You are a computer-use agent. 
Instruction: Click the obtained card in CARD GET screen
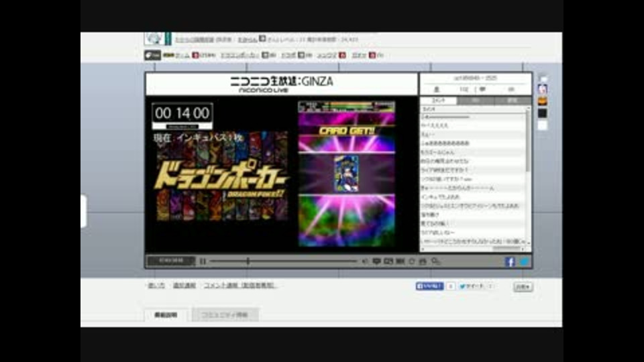tap(346, 174)
